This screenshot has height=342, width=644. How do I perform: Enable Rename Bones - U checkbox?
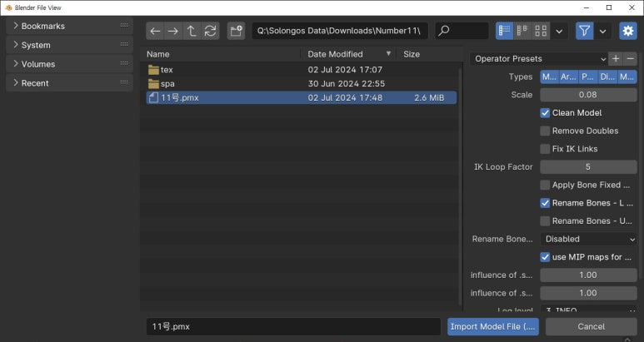pyautogui.click(x=545, y=221)
